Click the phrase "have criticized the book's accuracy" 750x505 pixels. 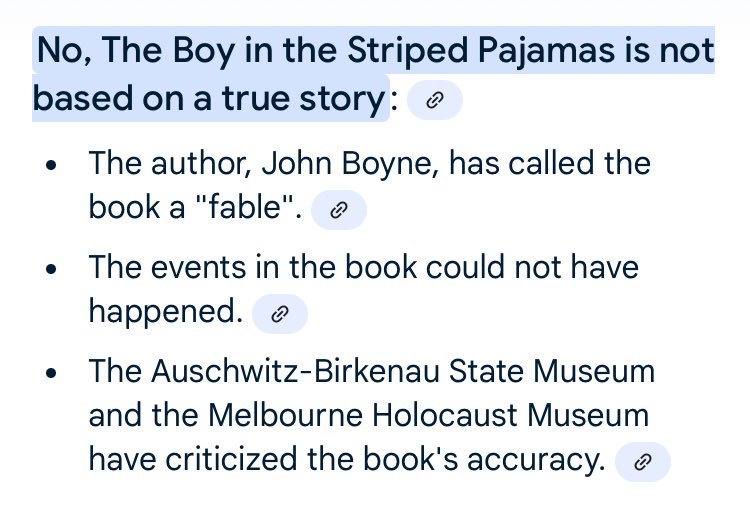pos(346,459)
